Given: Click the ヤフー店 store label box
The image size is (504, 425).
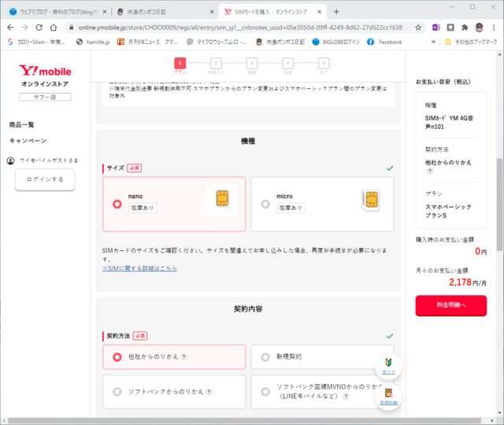Looking at the screenshot, I should (45, 97).
